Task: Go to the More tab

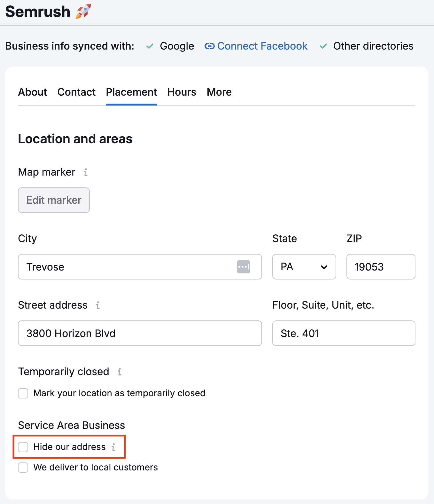Action: 219,92
